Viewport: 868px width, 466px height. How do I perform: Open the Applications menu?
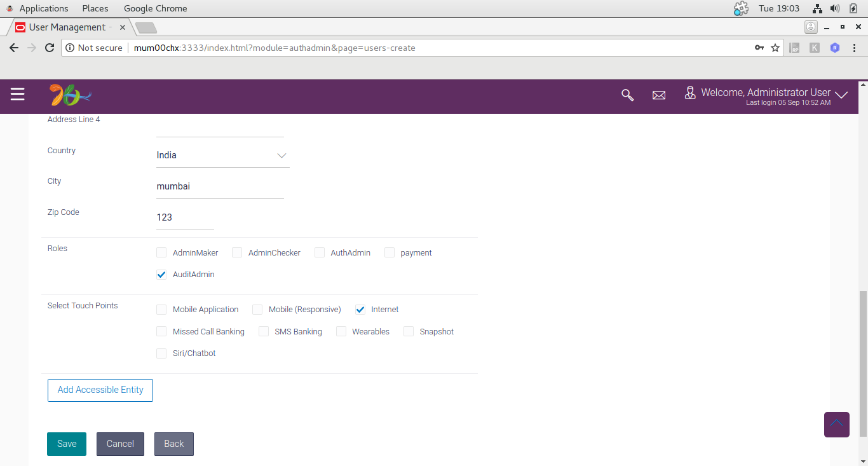[x=44, y=8]
